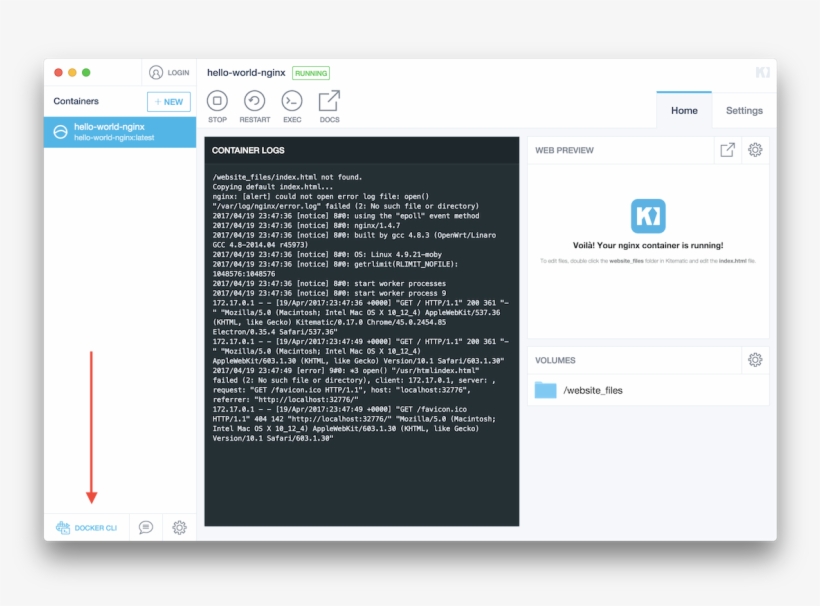Click the Kitematic logo at top right

[762, 72]
